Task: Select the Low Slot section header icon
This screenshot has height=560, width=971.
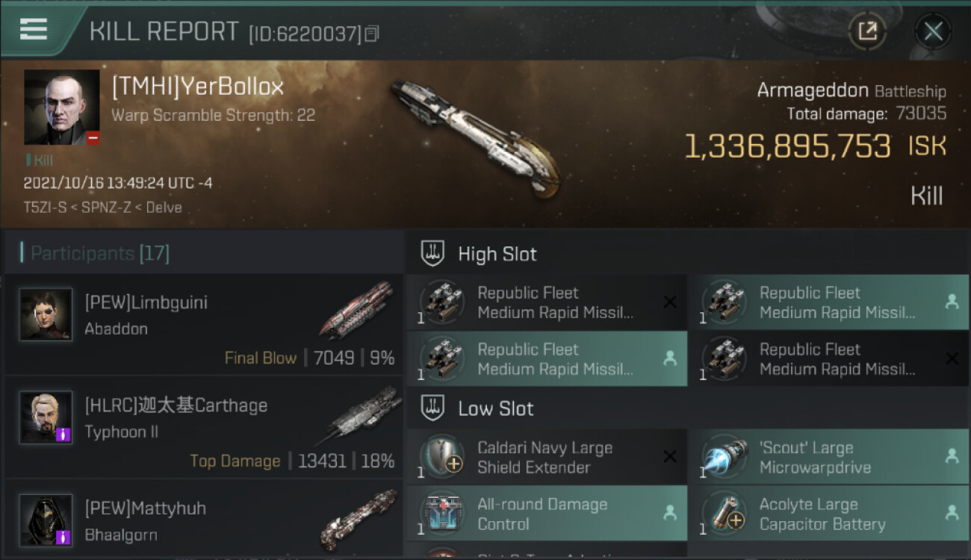Action: point(433,408)
